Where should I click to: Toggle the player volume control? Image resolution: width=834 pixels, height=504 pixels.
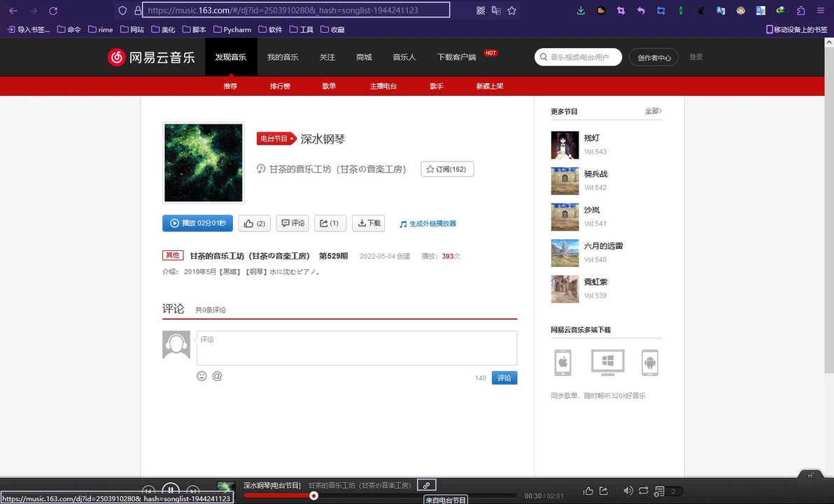tap(628, 491)
